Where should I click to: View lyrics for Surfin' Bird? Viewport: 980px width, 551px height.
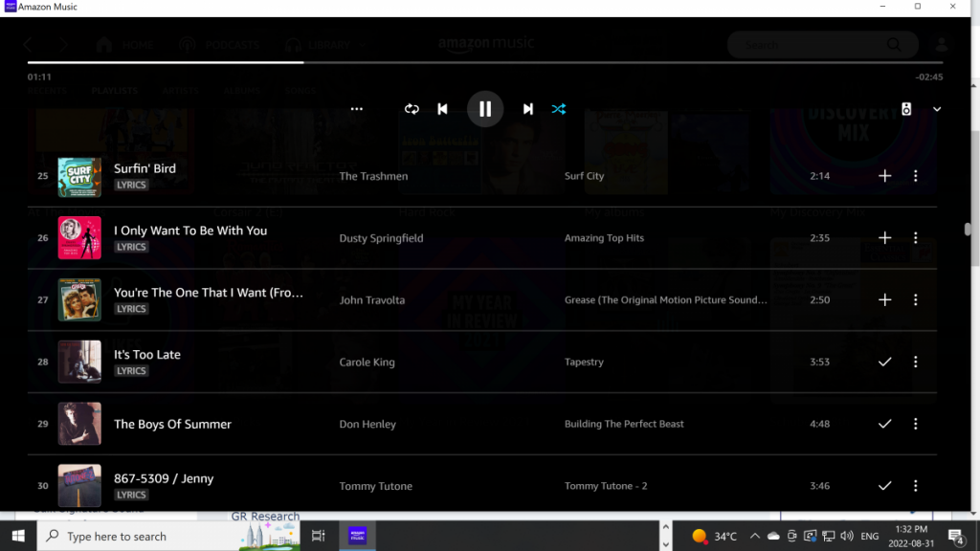(x=131, y=185)
